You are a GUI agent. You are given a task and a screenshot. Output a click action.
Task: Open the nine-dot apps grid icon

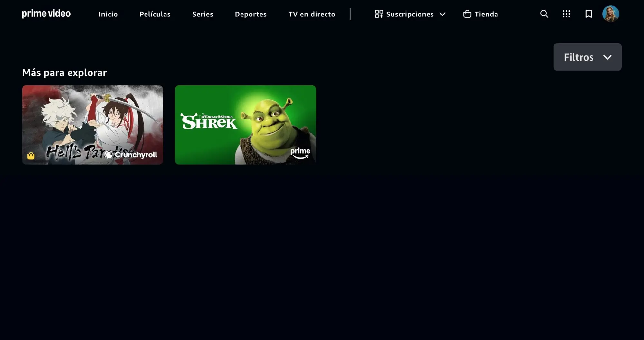(566, 14)
